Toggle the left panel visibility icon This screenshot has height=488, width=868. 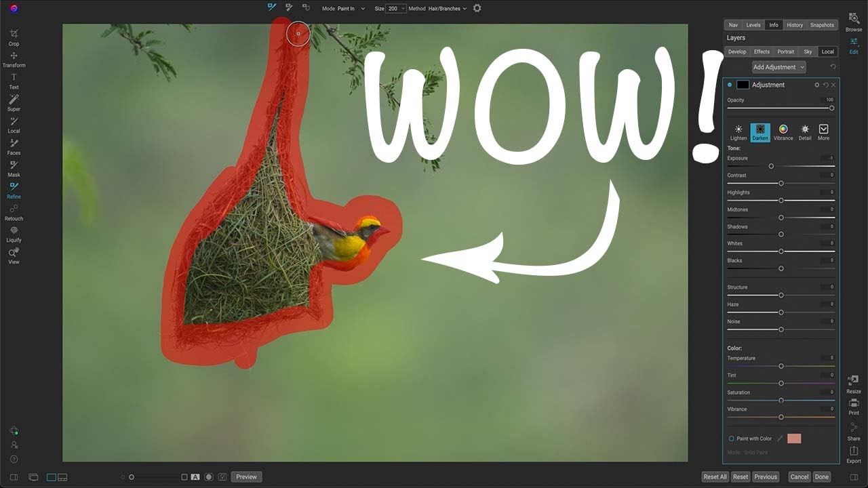[x=14, y=477]
